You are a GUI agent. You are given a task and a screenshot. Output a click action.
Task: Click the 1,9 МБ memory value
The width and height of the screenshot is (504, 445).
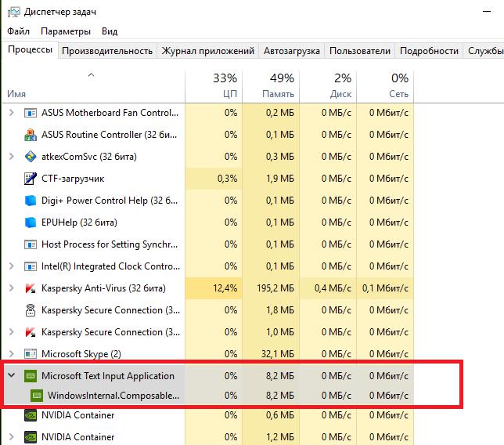coord(280,179)
